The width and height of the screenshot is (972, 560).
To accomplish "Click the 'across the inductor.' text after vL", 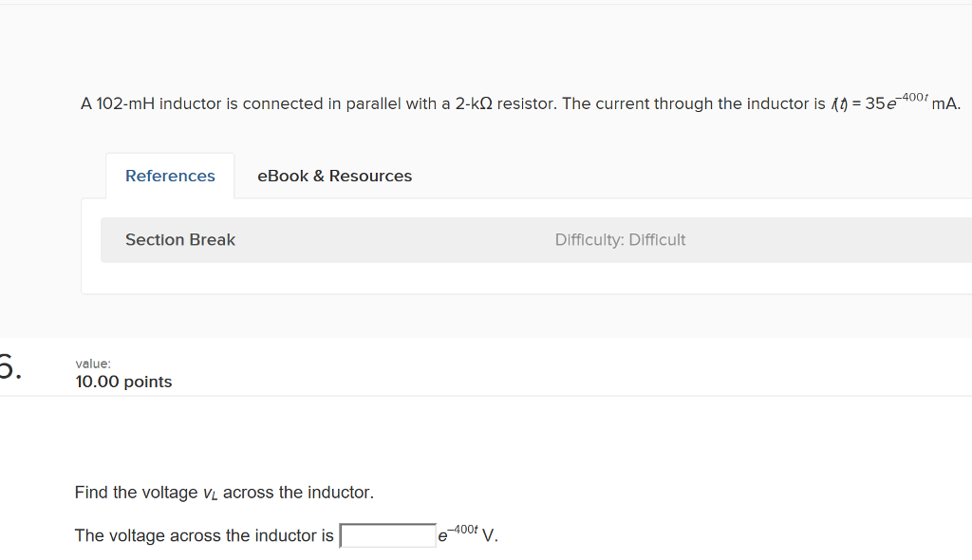I will point(298,493).
